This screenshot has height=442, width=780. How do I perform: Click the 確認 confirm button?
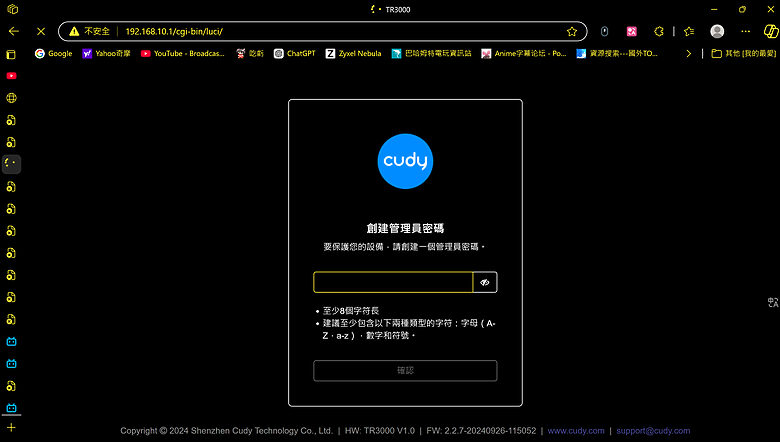405,370
